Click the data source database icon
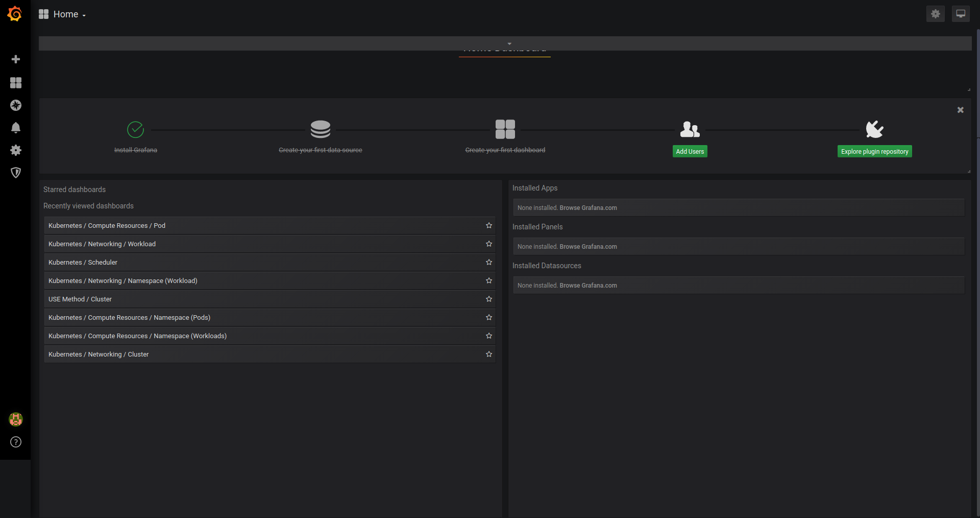 321,129
